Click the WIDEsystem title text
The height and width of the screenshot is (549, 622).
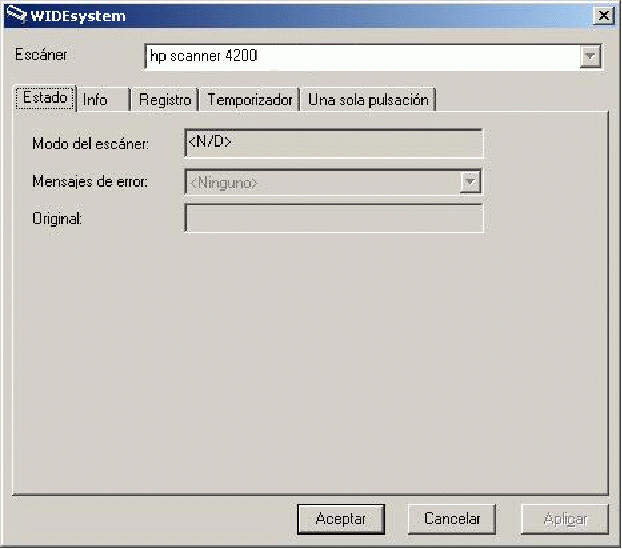point(78,16)
